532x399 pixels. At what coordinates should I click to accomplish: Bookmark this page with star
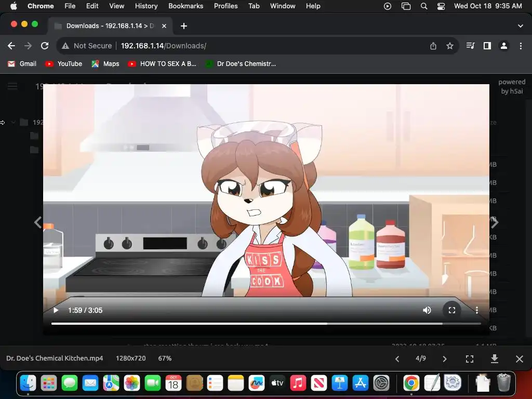pos(449,46)
